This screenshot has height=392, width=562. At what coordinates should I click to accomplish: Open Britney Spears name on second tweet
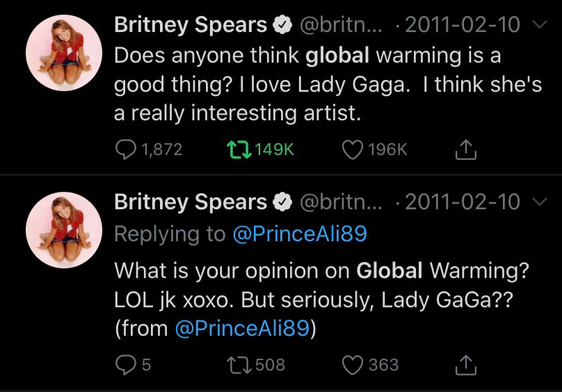click(x=190, y=202)
